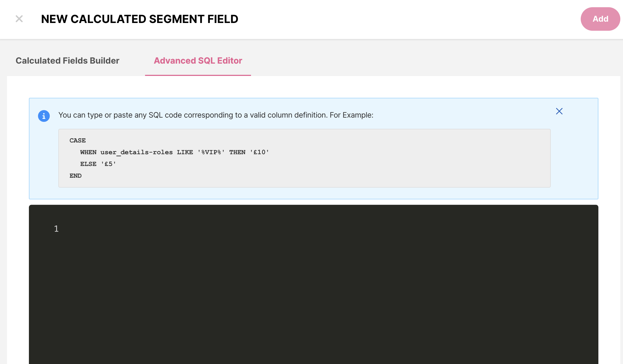
Task: Click the '£5' value in example code
Action: click(x=108, y=164)
